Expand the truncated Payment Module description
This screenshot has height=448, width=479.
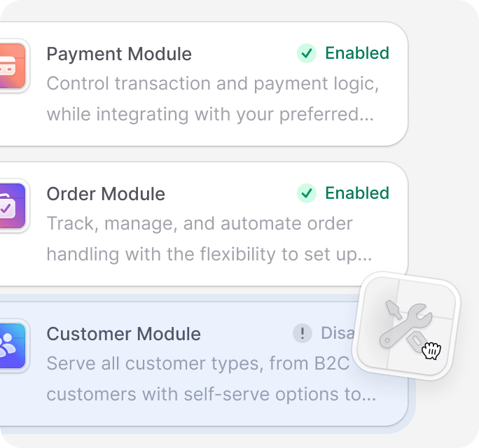(x=213, y=99)
